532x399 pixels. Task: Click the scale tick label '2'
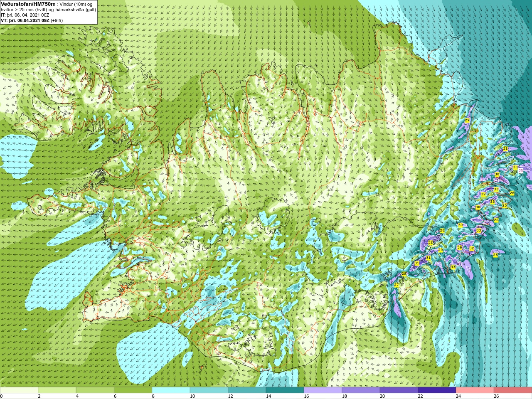(x=39, y=396)
